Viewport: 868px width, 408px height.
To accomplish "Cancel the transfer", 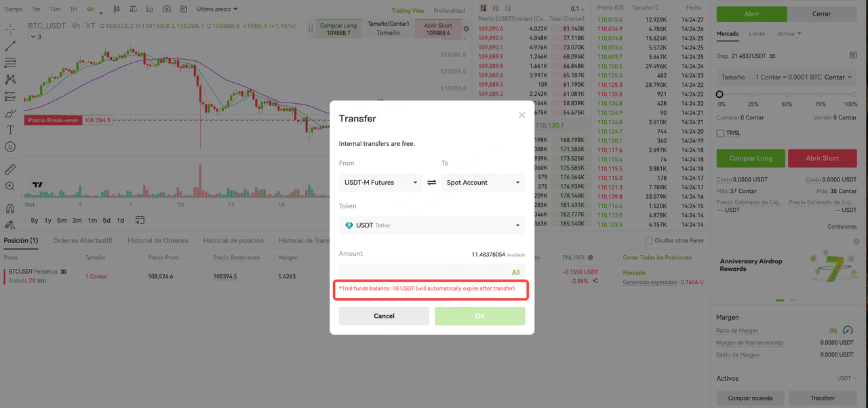I will tap(384, 316).
